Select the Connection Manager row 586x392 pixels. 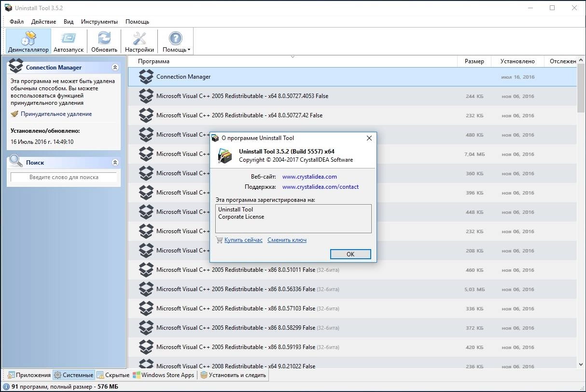click(352, 77)
